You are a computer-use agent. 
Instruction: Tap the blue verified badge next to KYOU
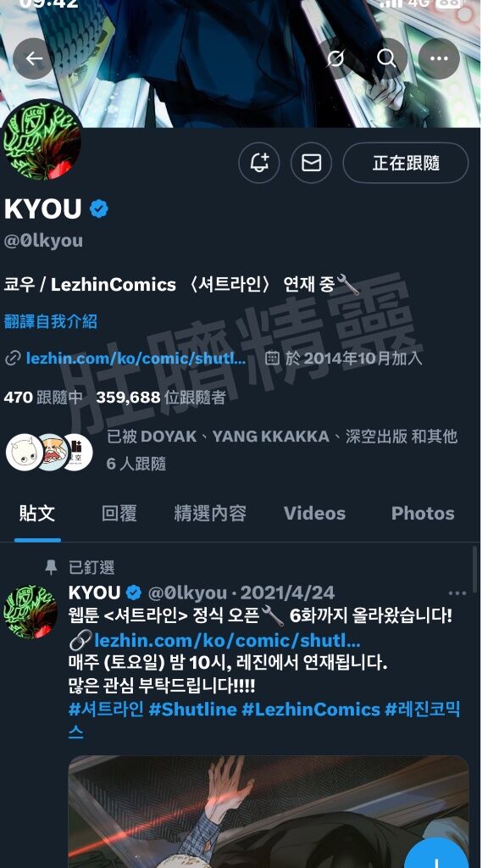(99, 209)
